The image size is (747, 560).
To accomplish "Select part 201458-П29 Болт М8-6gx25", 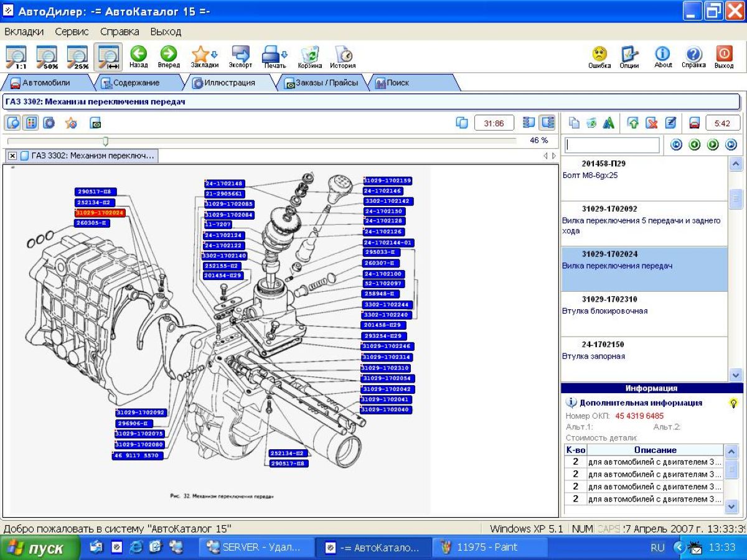I will (x=644, y=179).
